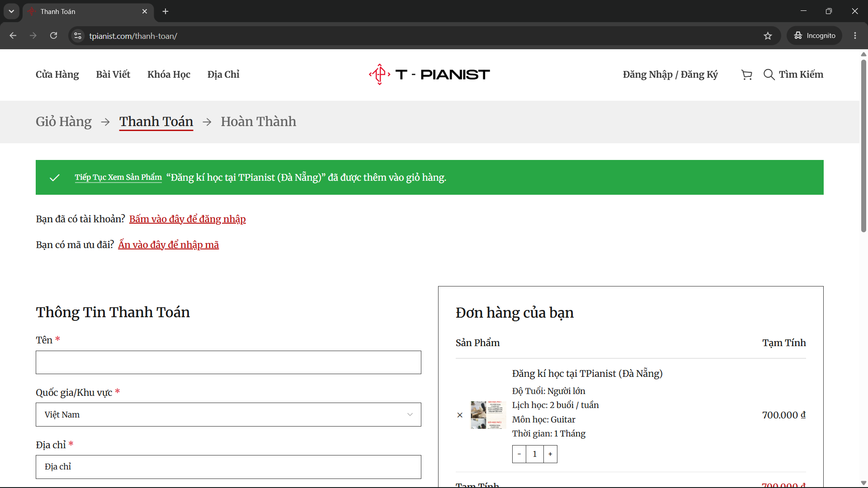Viewport: 868px width, 488px height.
Task: Select Thanh Toán step
Action: point(156,122)
